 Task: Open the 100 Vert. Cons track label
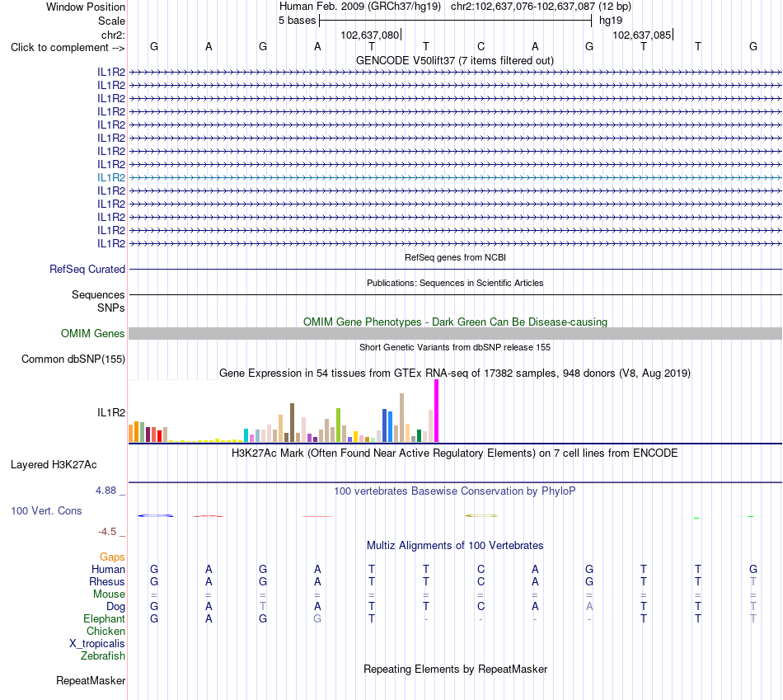(x=46, y=510)
